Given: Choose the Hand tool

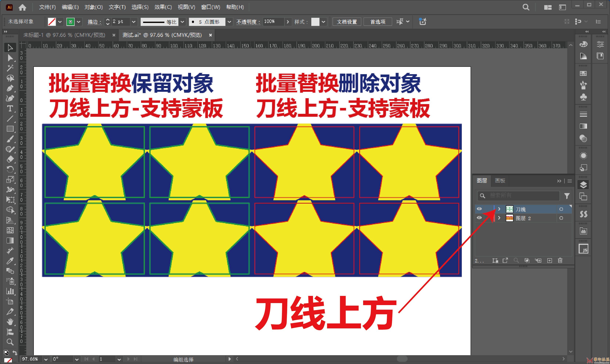Looking at the screenshot, I should pos(10,322).
